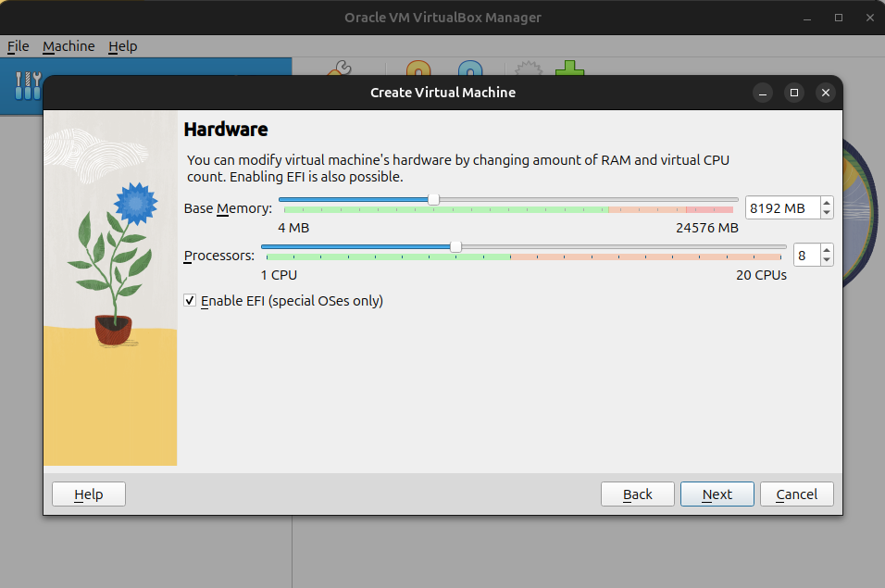Increase Base Memory with up arrow
885x588 pixels.
click(827, 203)
